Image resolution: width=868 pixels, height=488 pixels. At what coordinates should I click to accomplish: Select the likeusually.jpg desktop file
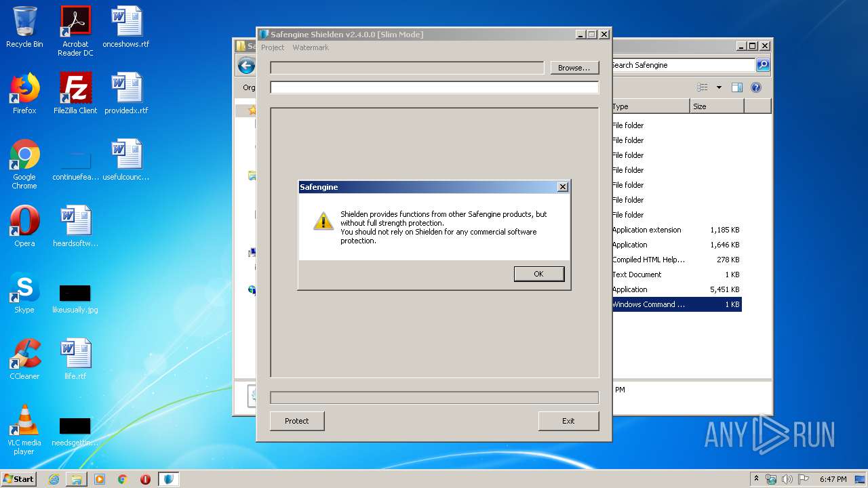click(75, 299)
